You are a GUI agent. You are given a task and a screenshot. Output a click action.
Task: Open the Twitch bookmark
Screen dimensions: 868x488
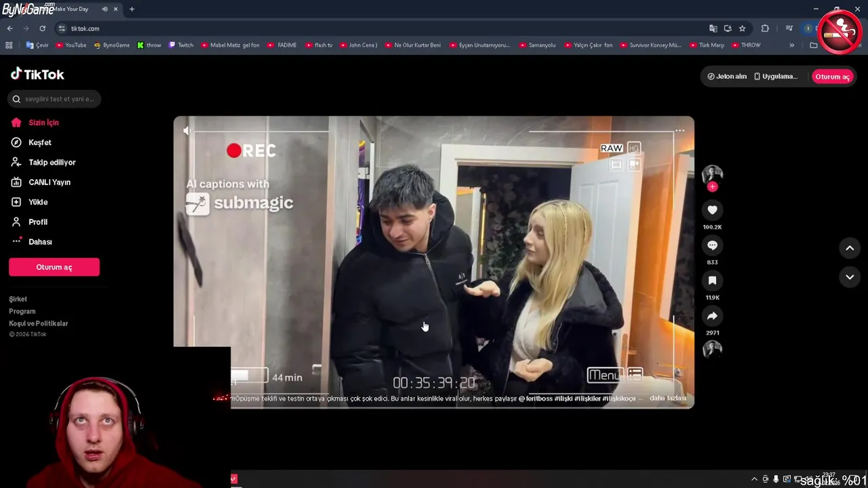(181, 45)
